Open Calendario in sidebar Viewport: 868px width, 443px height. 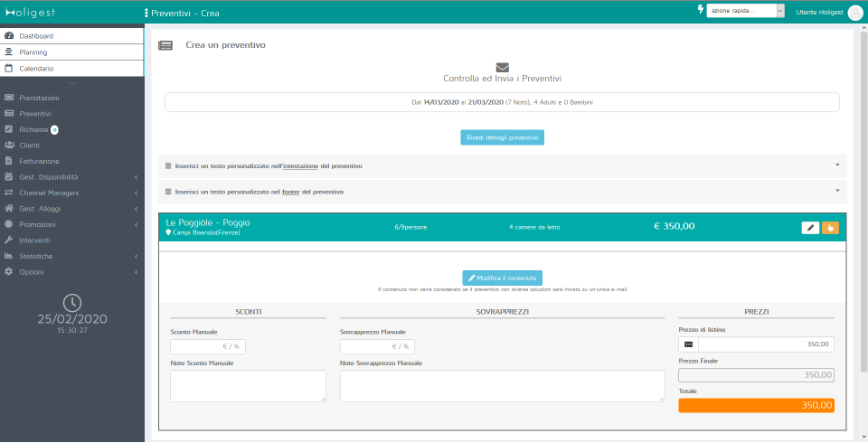(72, 69)
